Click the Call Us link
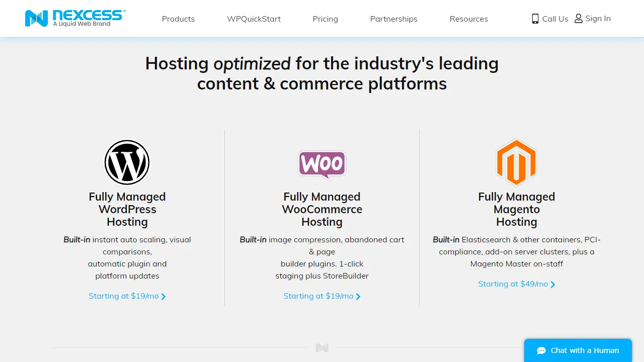 click(x=550, y=19)
